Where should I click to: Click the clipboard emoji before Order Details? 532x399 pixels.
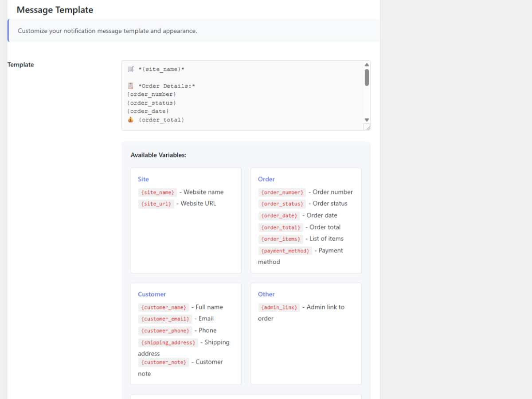130,86
